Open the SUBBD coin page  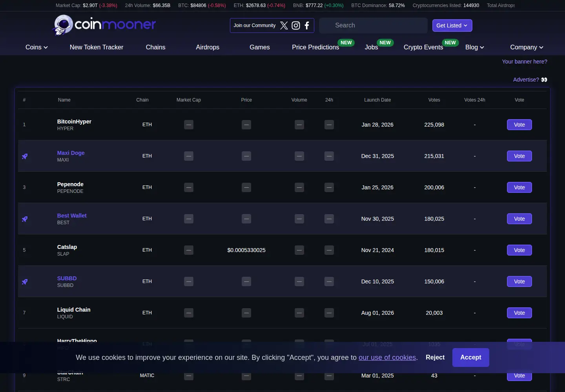tap(67, 278)
